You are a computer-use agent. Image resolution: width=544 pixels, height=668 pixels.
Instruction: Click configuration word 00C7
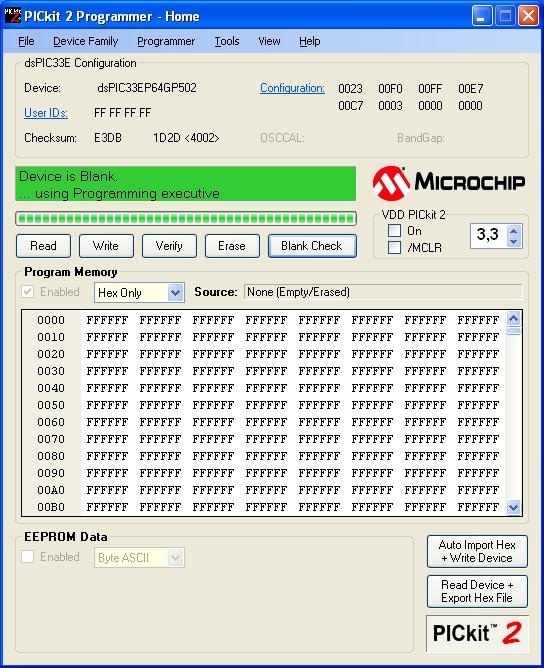pos(350,106)
